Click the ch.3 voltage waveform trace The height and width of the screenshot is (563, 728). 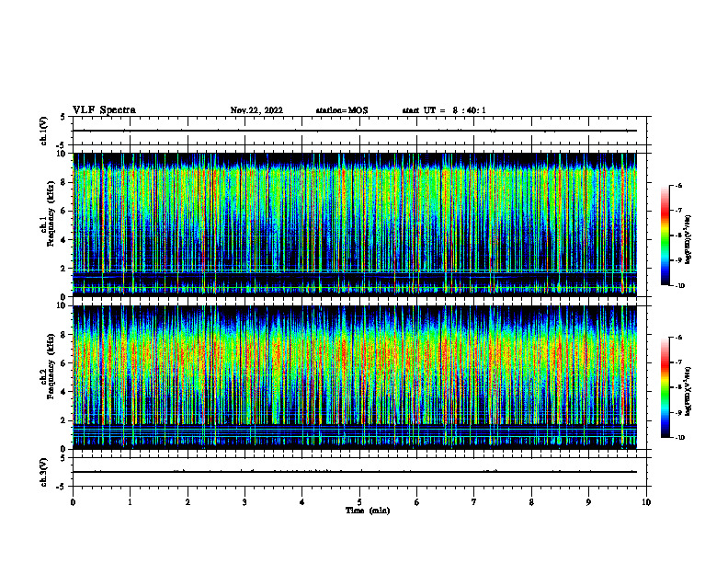tap(355, 472)
